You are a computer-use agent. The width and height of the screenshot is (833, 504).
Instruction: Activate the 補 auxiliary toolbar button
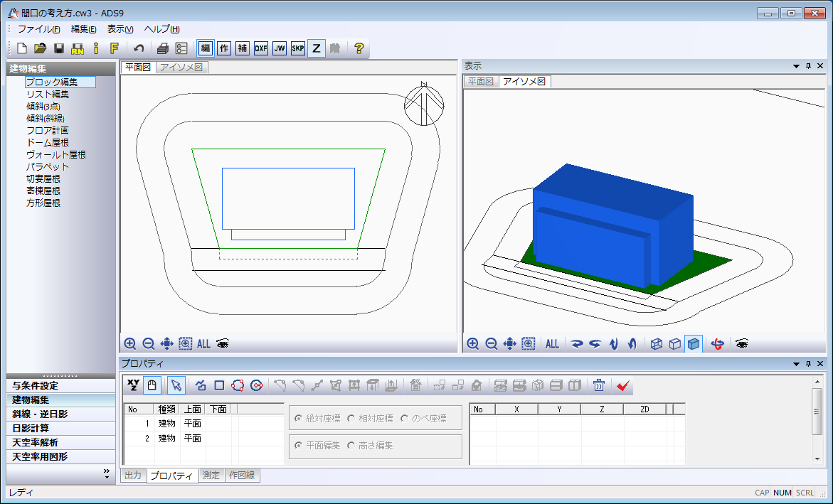(243, 48)
